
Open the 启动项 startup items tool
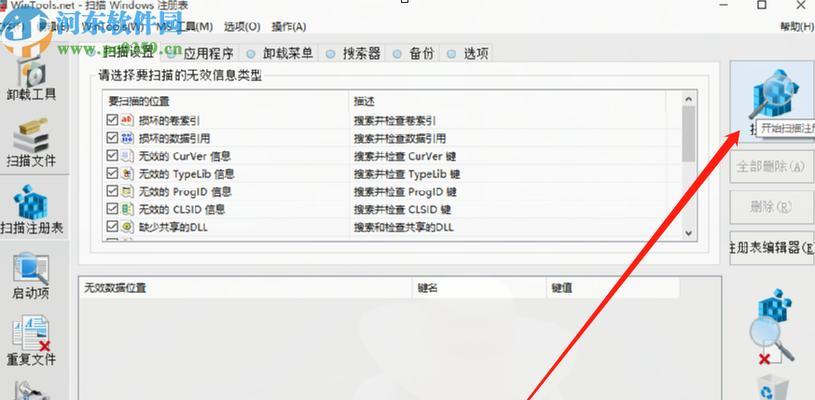coord(31,276)
